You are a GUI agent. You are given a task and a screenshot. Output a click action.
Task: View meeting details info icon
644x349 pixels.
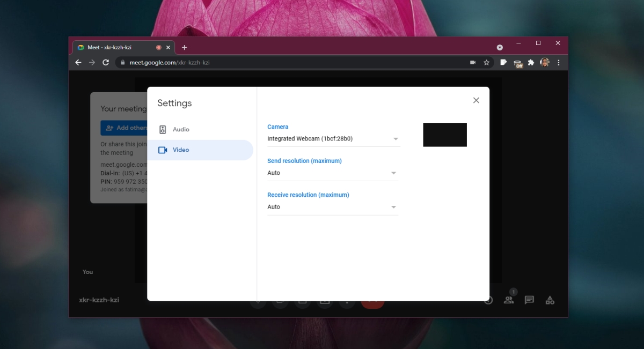(488, 300)
